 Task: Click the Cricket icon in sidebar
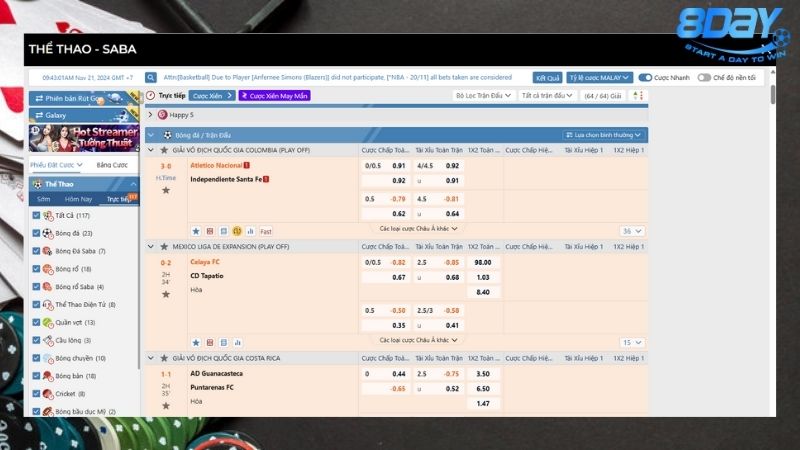48,394
